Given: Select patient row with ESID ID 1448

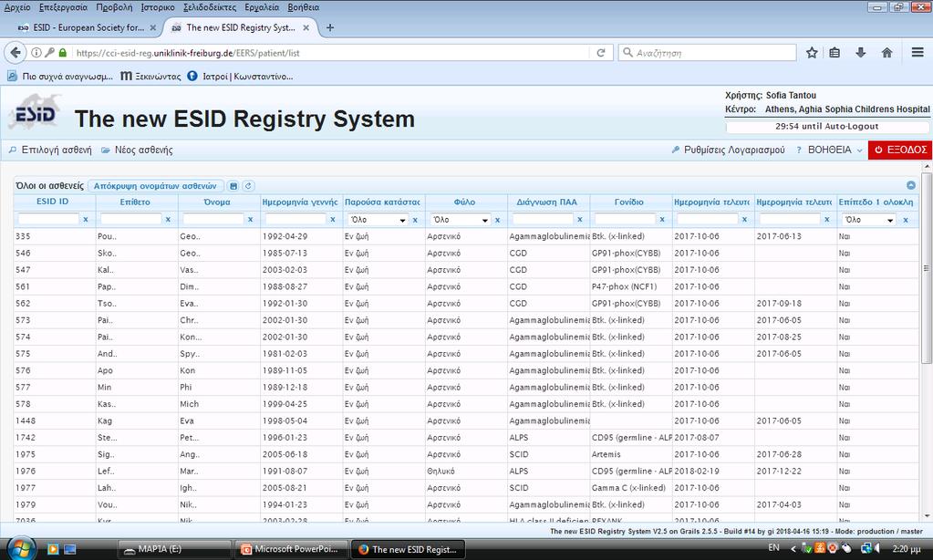Looking at the screenshot, I should (x=466, y=420).
